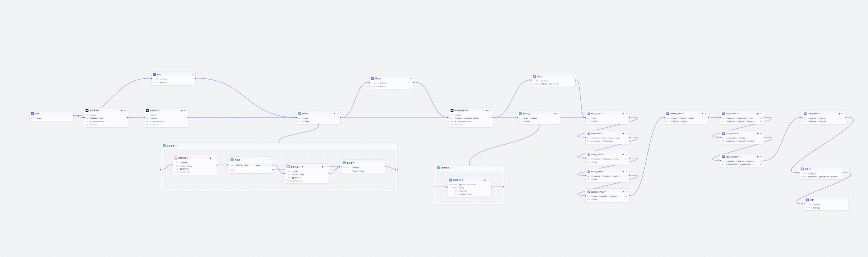Run the save_draft node test
The height and width of the screenshot is (257, 868).
click(x=840, y=114)
